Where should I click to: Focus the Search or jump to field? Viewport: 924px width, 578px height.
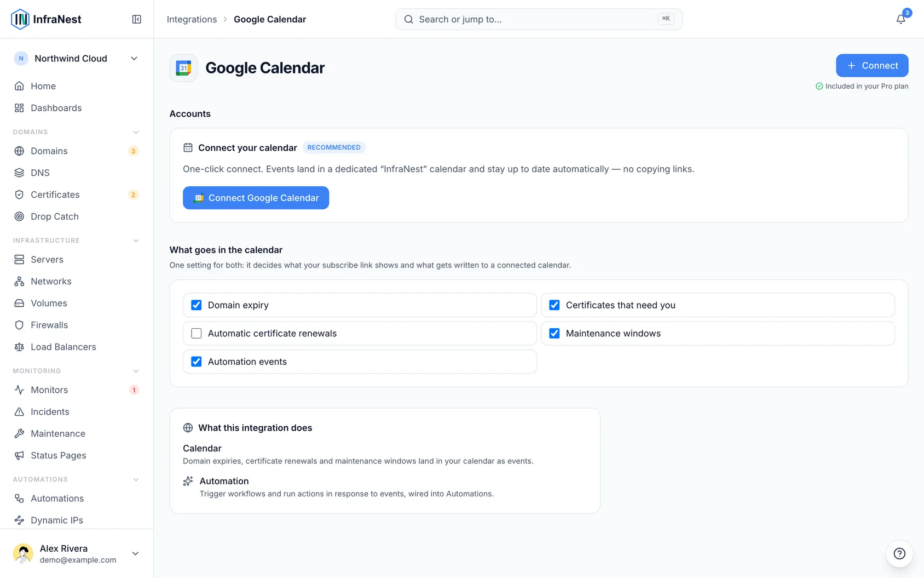[x=539, y=19]
